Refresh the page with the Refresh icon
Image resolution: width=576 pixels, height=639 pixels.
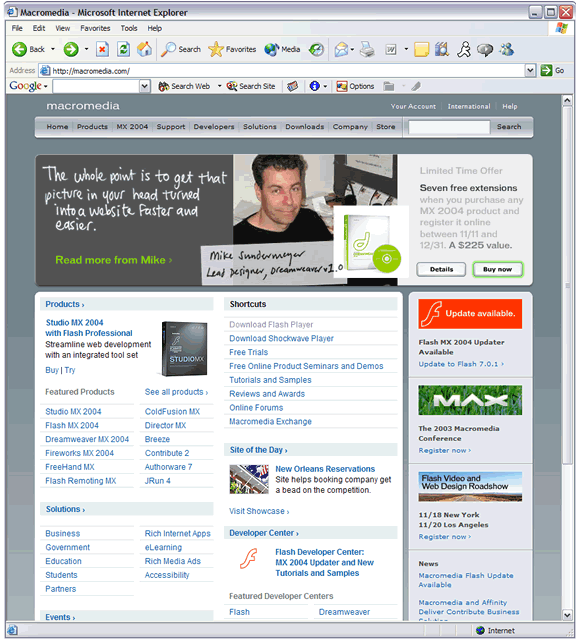click(x=123, y=49)
